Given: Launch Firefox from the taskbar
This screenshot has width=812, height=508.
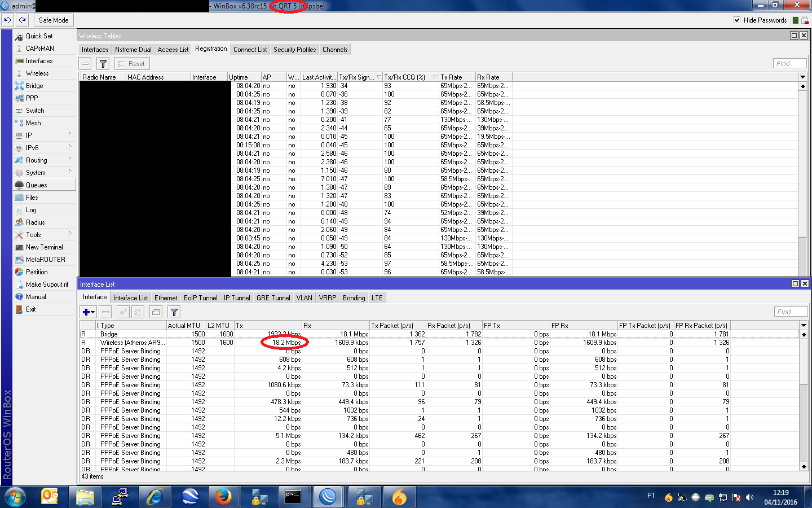Looking at the screenshot, I should pyautogui.click(x=223, y=497).
